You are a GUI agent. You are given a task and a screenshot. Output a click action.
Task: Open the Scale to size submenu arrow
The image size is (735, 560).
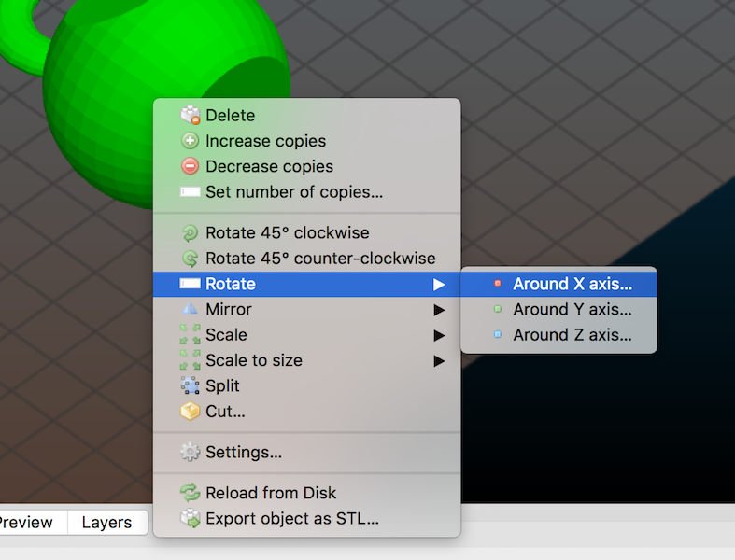439,360
